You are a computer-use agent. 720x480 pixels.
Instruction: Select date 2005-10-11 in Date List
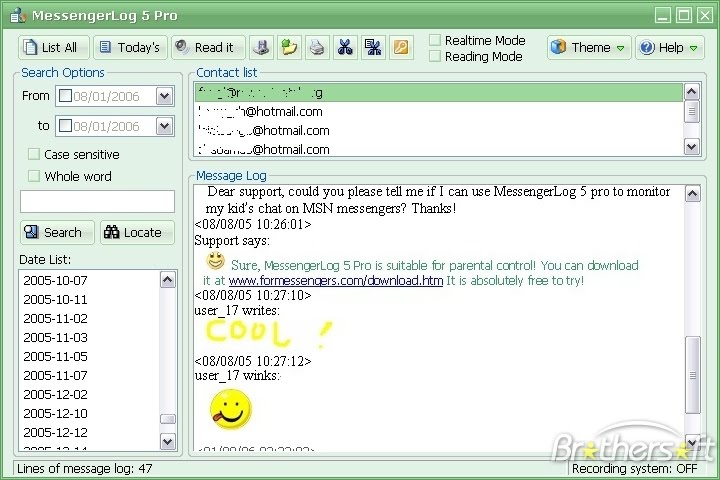coord(55,299)
